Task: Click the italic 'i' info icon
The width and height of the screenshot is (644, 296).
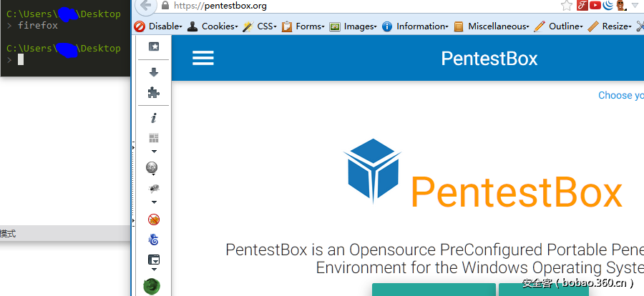Action: click(x=153, y=119)
